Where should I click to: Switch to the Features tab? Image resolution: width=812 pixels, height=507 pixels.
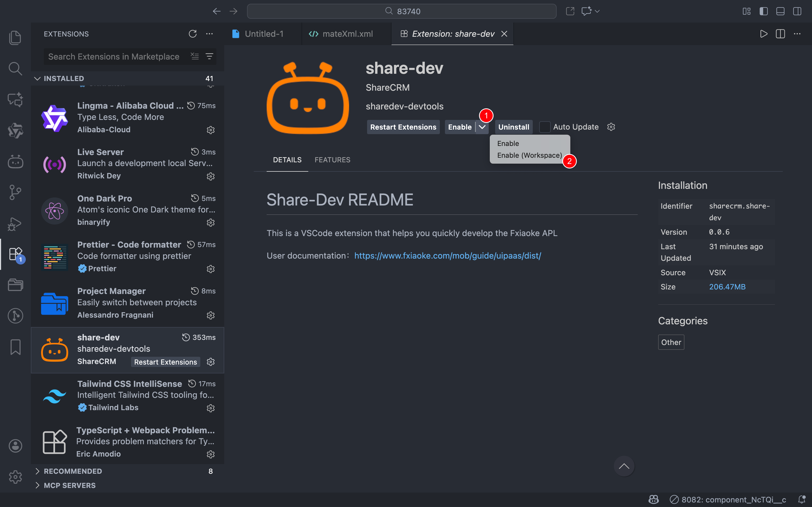[x=332, y=160]
